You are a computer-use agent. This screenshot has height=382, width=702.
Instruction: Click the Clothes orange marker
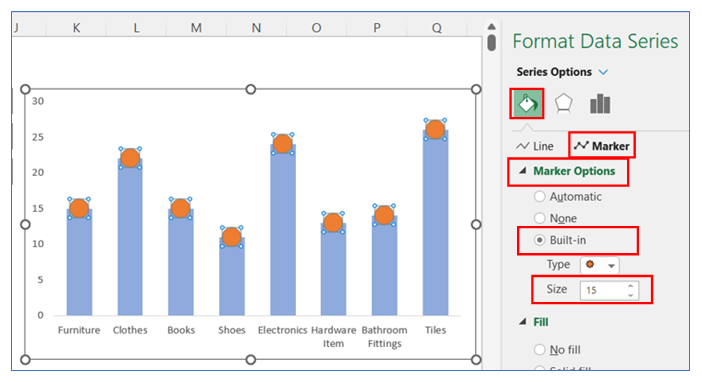[130, 158]
